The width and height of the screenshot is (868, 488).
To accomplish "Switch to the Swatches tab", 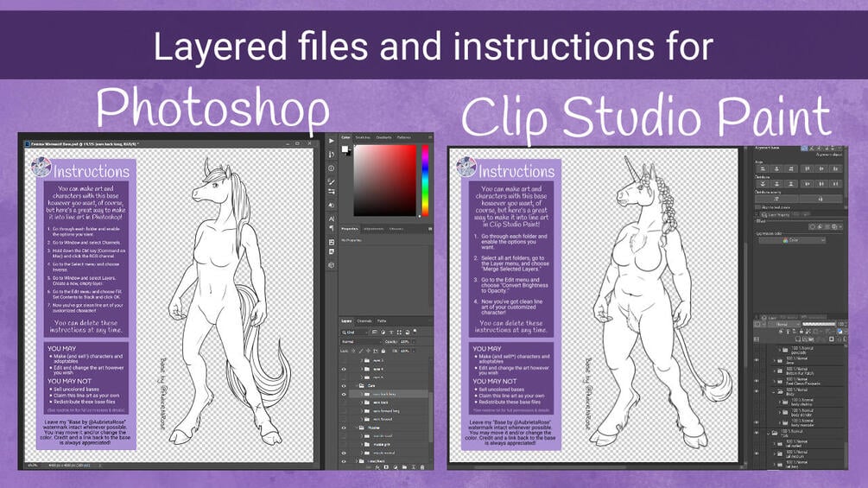I will [x=363, y=137].
